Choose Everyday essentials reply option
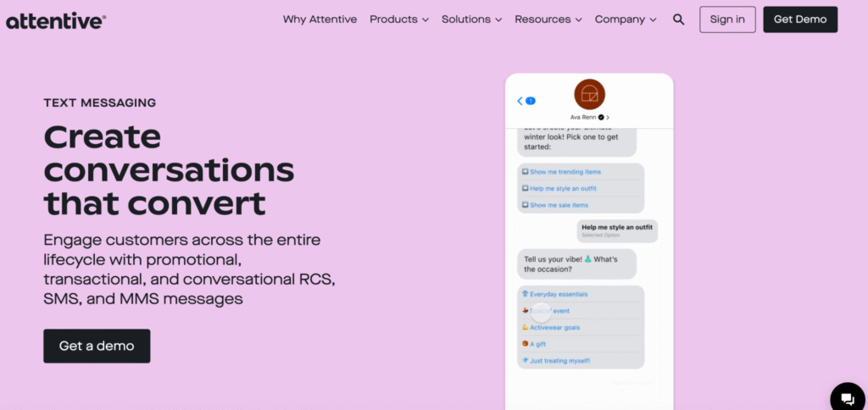 pos(581,294)
